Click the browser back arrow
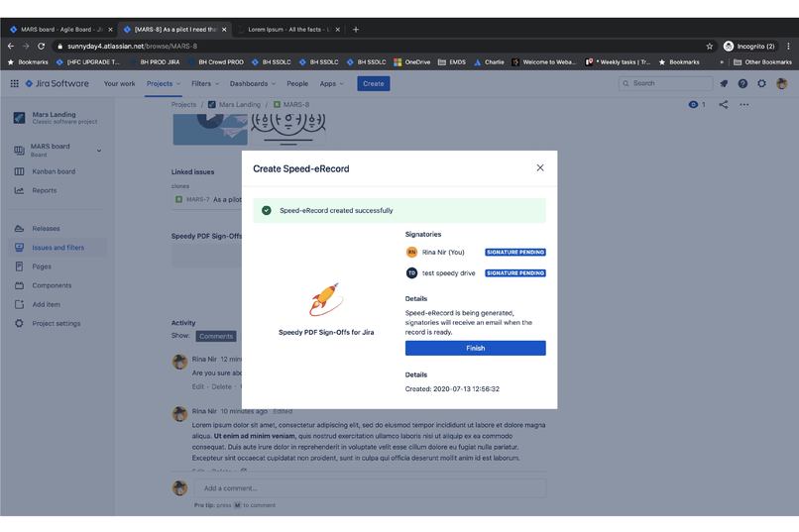The image size is (799, 532). coord(11,46)
